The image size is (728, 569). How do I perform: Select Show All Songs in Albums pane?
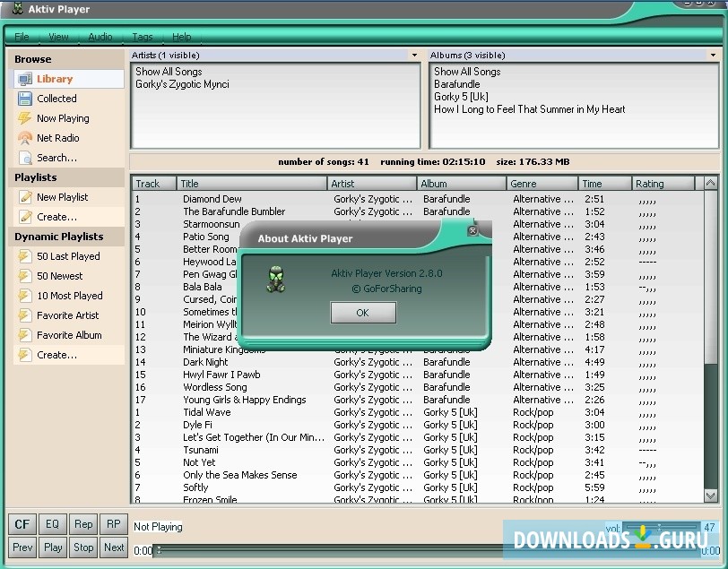tap(467, 72)
